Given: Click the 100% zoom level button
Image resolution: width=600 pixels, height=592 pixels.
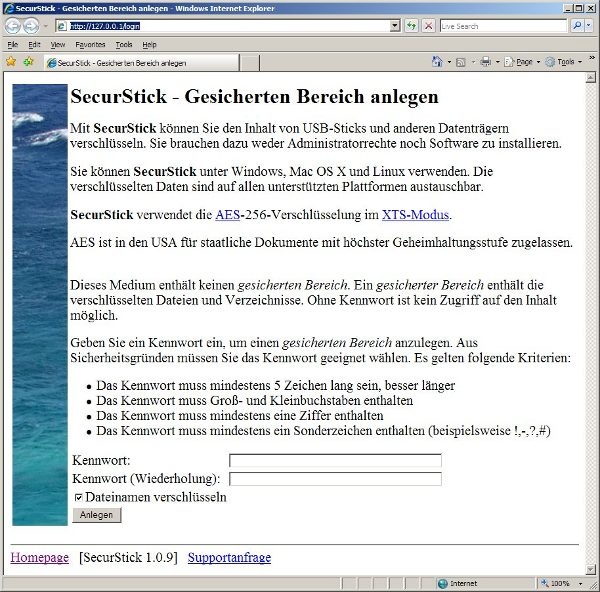Looking at the screenshot, I should pyautogui.click(x=556, y=584).
